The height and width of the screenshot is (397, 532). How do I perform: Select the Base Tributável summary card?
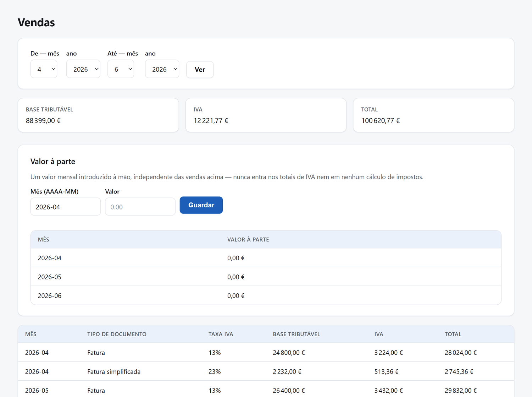pyautogui.click(x=98, y=115)
